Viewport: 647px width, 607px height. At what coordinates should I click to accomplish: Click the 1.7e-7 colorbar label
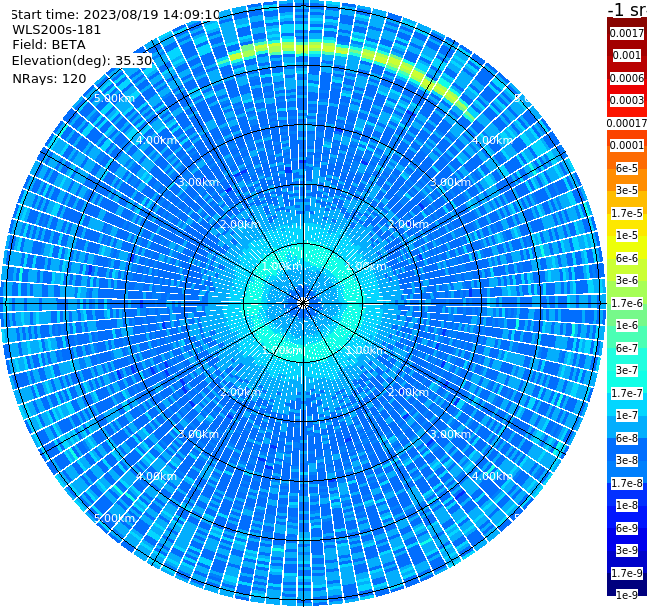point(627,393)
